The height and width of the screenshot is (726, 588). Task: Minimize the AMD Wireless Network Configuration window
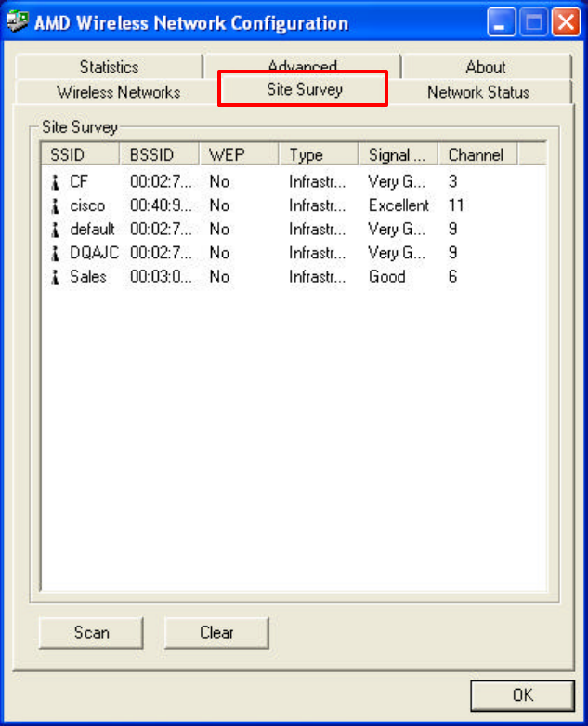click(502, 22)
